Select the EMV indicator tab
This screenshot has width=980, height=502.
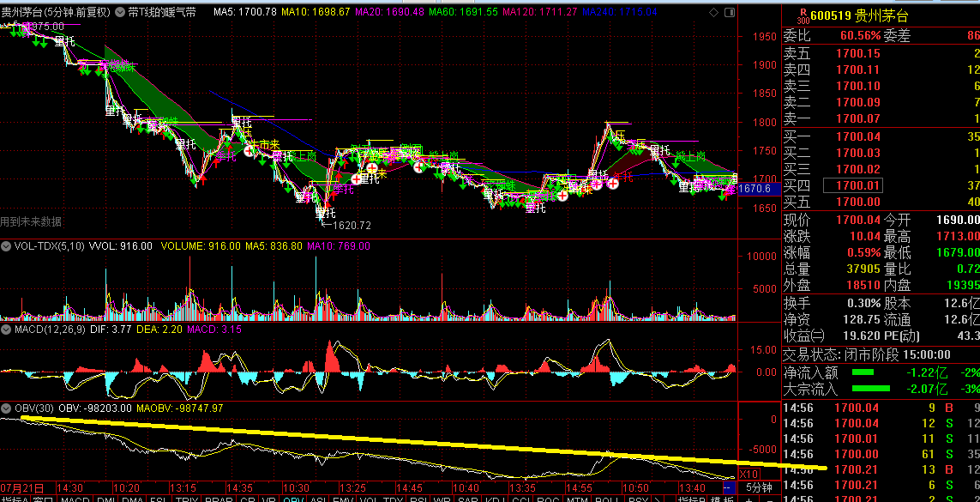[342, 499]
